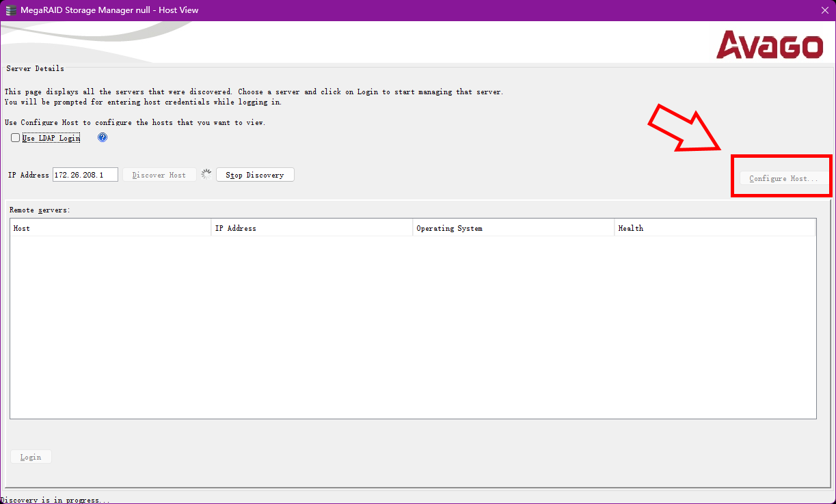The height and width of the screenshot is (504, 836).
Task: Click the discovery progress spinner icon
Action: (206, 175)
